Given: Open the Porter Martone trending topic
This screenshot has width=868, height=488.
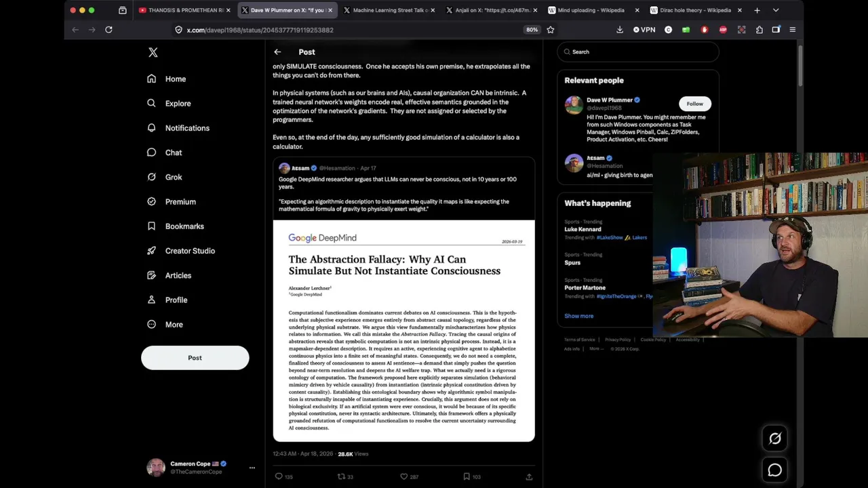Looking at the screenshot, I should 585,287.
